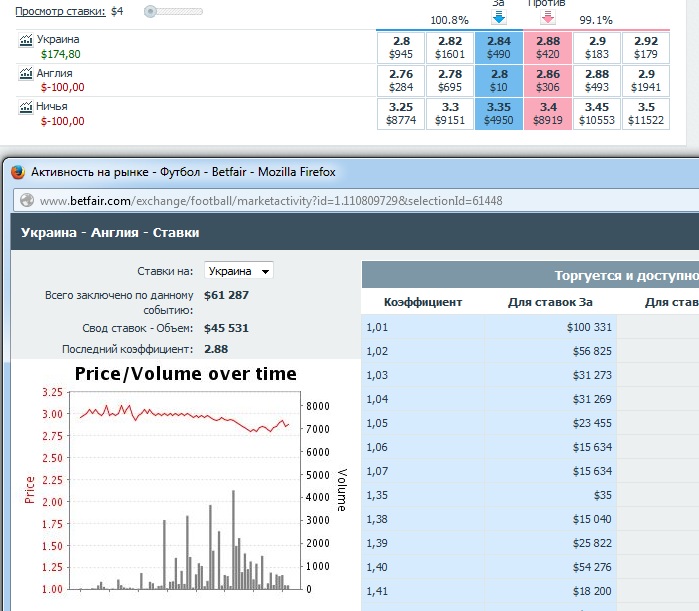Select Украина back price 2.8 $945

coord(401,47)
